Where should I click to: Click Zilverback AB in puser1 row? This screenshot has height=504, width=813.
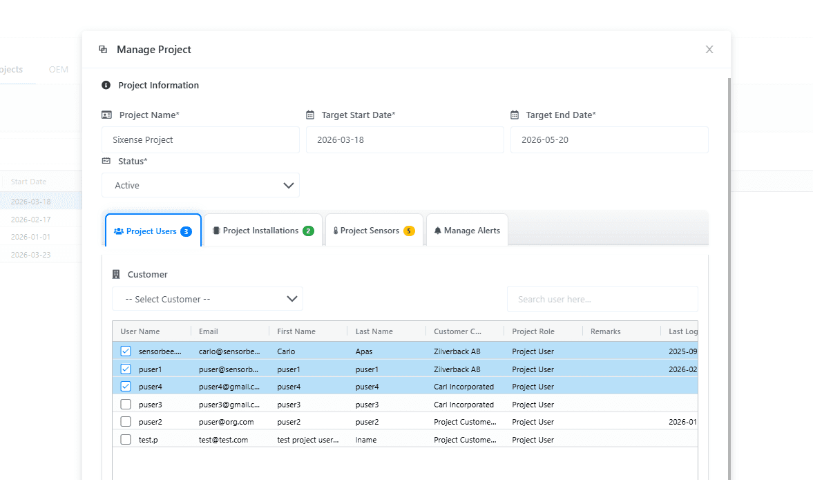pyautogui.click(x=457, y=369)
